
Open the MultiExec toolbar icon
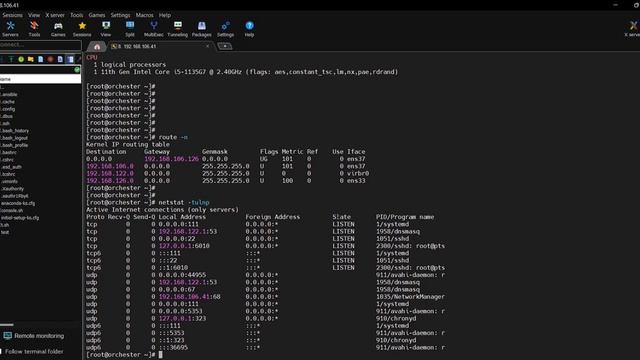[x=154, y=26]
